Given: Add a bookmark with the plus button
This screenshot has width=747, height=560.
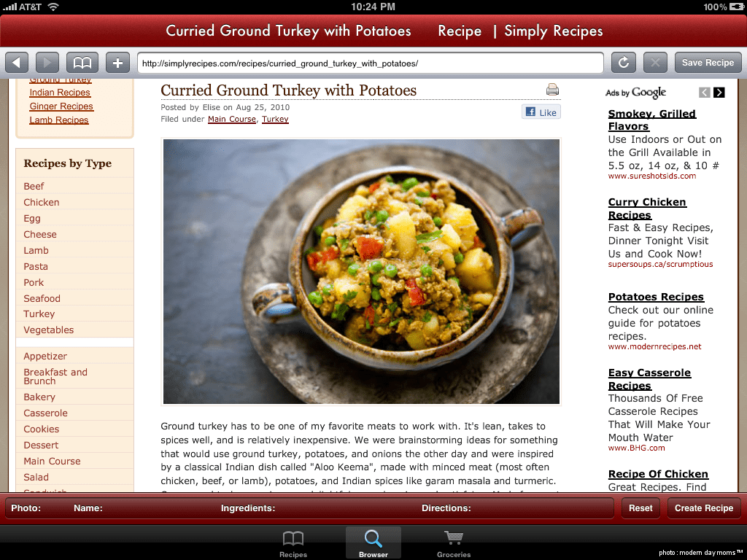Looking at the screenshot, I should pyautogui.click(x=117, y=63).
